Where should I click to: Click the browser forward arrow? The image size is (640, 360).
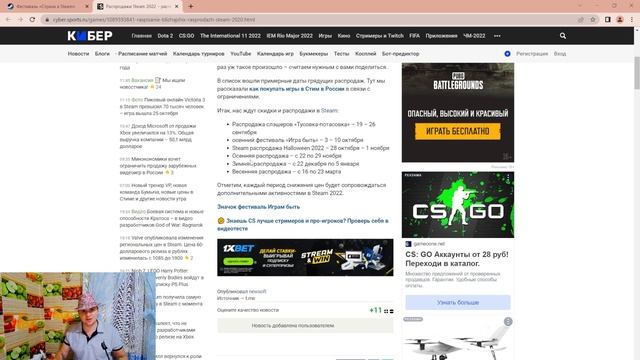(20, 20)
